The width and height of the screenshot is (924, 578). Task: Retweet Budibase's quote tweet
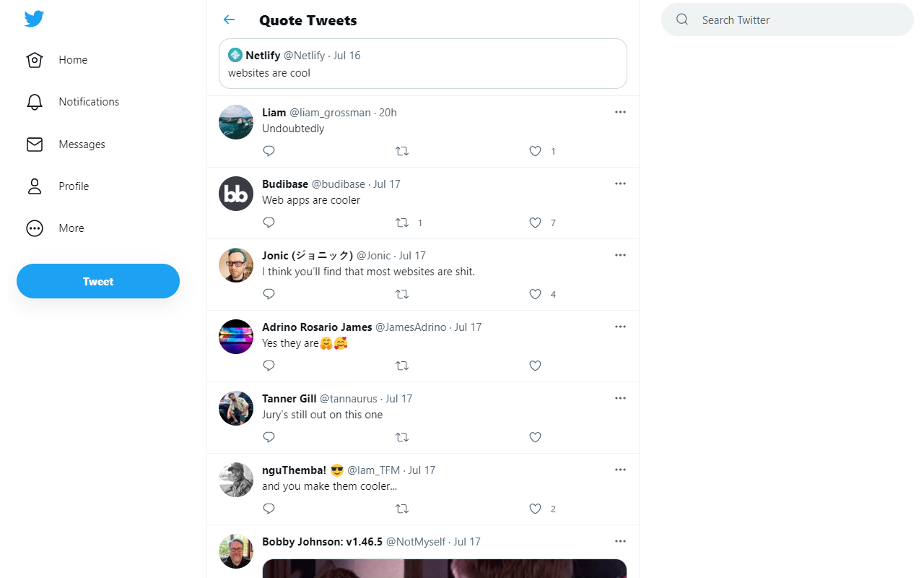tap(401, 222)
